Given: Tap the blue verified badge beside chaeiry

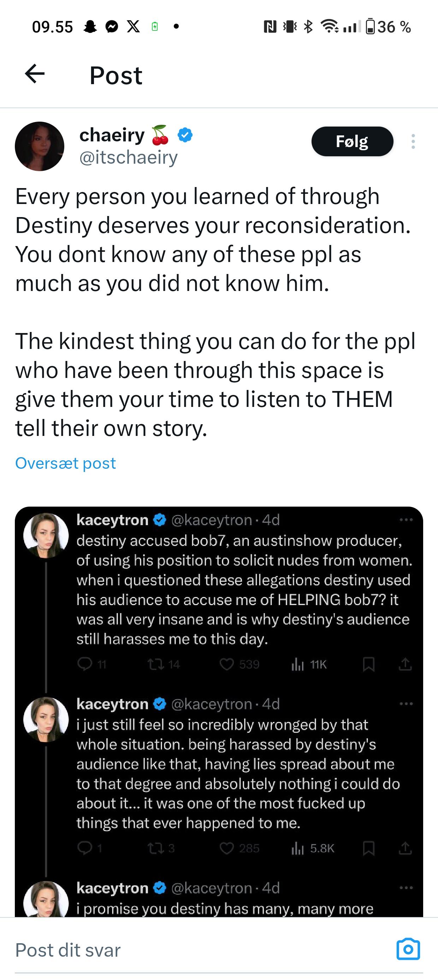Looking at the screenshot, I should click(185, 135).
